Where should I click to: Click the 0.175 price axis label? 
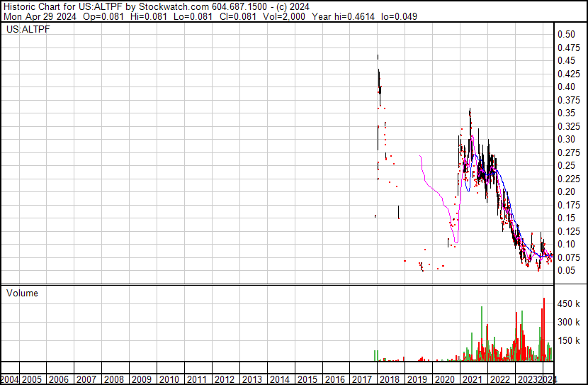tap(569, 205)
